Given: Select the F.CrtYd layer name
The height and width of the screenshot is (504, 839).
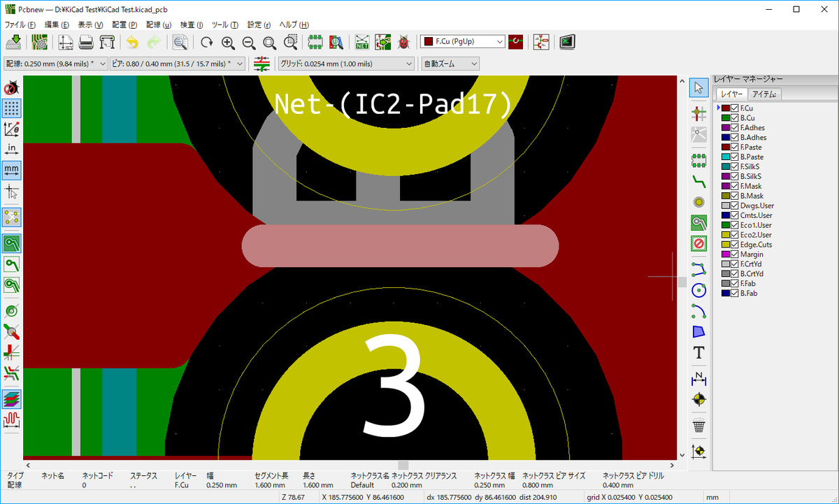Looking at the screenshot, I should (x=752, y=264).
